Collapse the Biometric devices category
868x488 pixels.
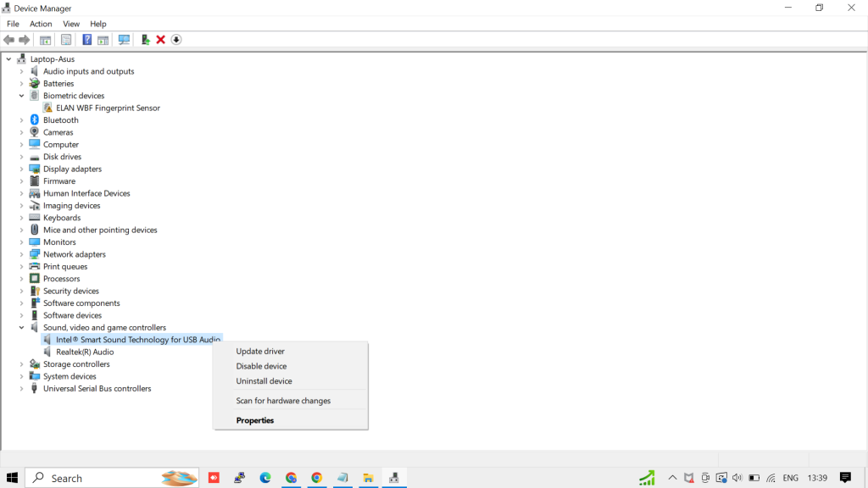(x=22, y=96)
